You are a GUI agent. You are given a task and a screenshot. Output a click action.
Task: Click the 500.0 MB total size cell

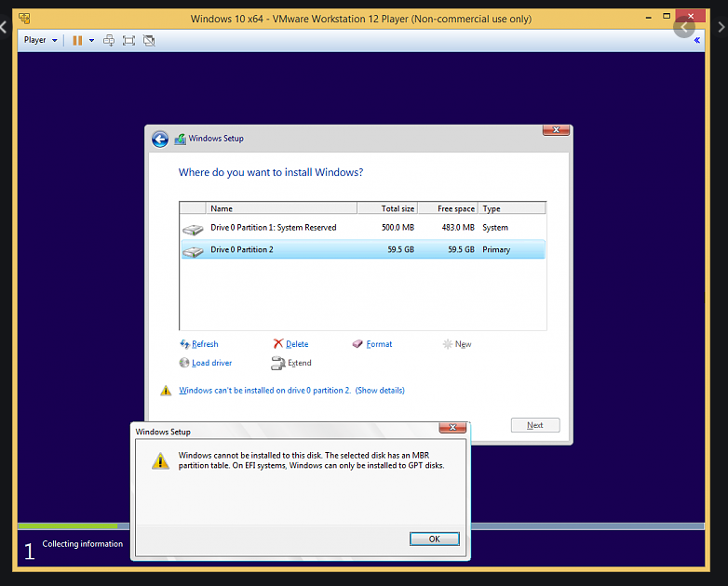click(x=398, y=228)
